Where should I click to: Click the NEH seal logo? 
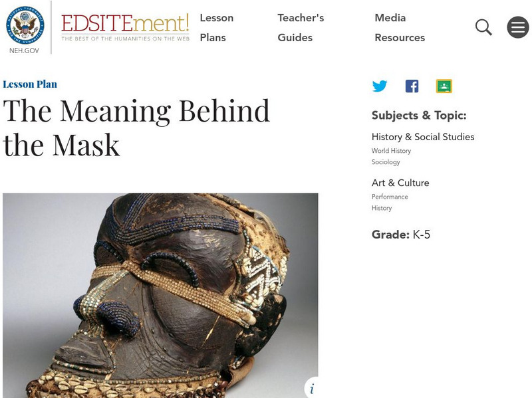coord(25,25)
